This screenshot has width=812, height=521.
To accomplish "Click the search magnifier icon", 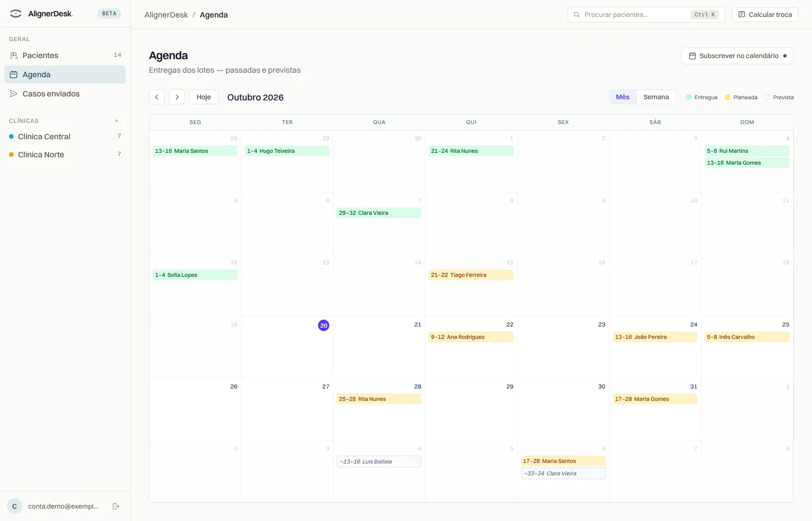I will [576, 15].
